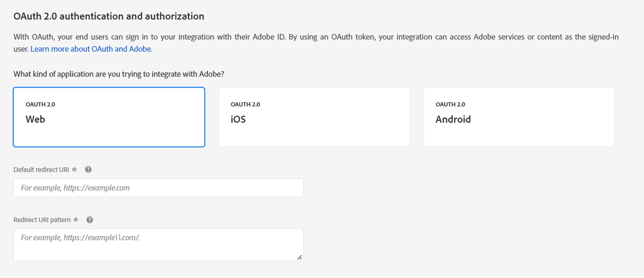Screen dimensions: 644x278
Task: Select the Web OAuth 2.0 application card
Action: coord(109,117)
